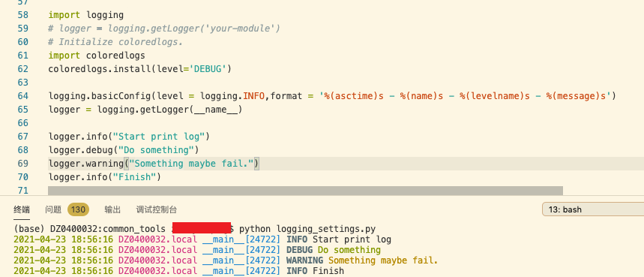Click the '# Initialize coloredlogs.' comment
This screenshot has height=277, width=644.
pos(115,42)
